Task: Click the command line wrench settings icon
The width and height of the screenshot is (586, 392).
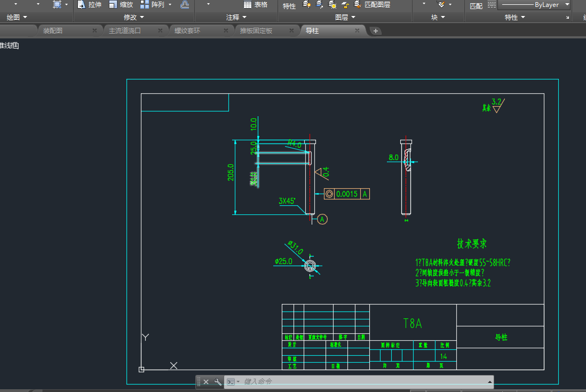Action: (x=217, y=381)
